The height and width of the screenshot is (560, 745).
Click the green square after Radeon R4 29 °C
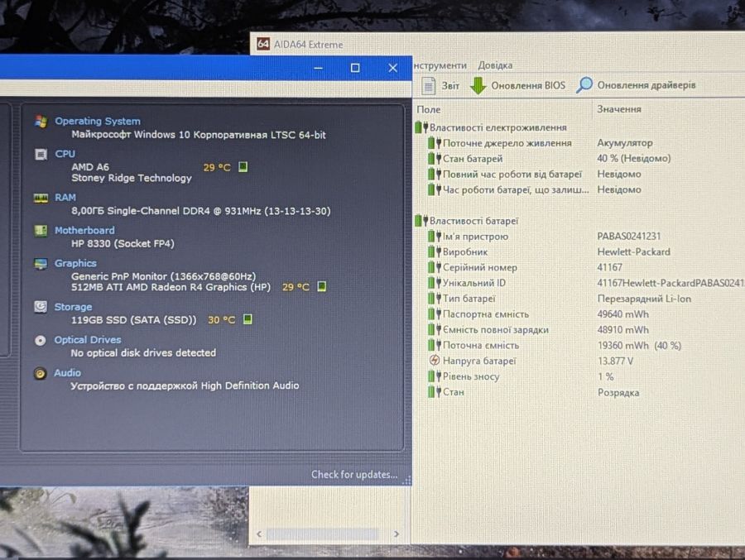(322, 286)
